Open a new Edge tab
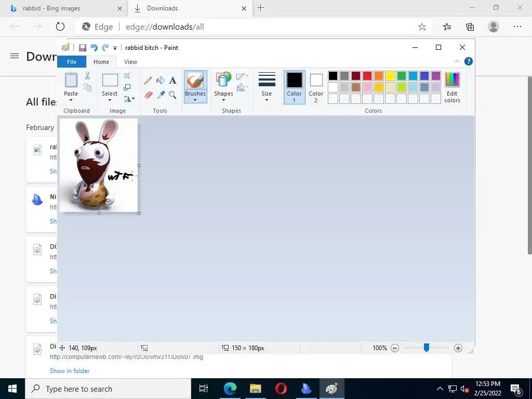Image resolution: width=532 pixels, height=399 pixels. (261, 8)
